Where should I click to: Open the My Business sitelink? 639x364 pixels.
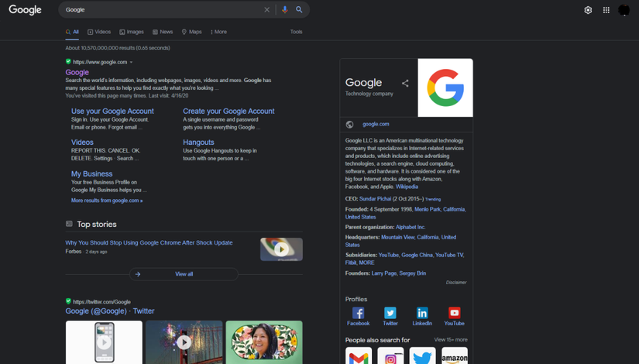(x=91, y=173)
